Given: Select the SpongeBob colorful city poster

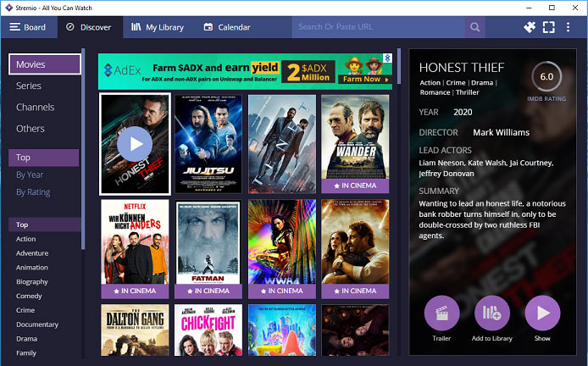Looking at the screenshot, I should point(282,330).
